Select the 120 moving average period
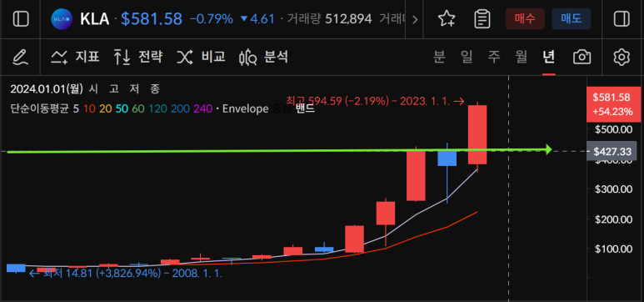The width and height of the screenshot is (644, 302). tap(157, 108)
